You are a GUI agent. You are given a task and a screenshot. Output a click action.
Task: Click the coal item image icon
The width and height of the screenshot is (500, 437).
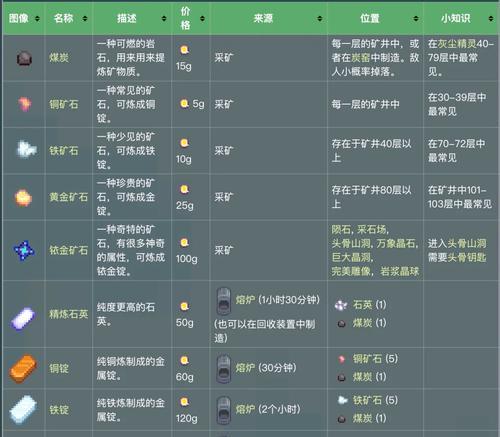24,58
